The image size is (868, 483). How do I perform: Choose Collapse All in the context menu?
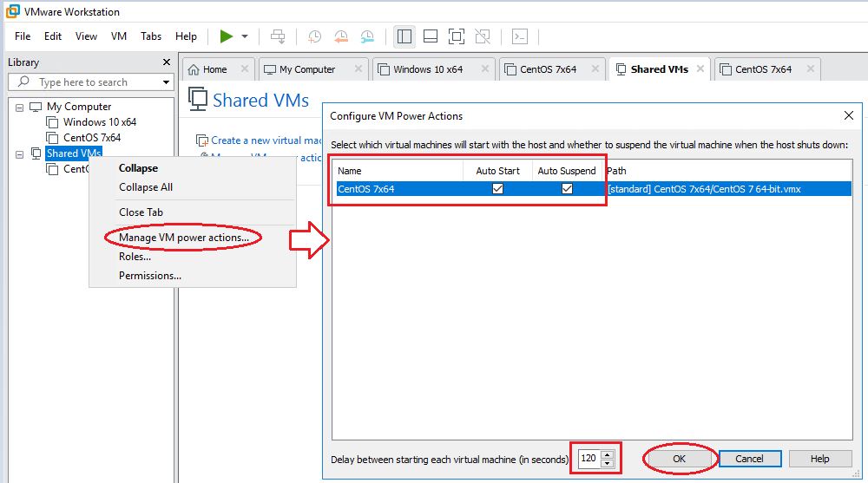click(x=146, y=187)
